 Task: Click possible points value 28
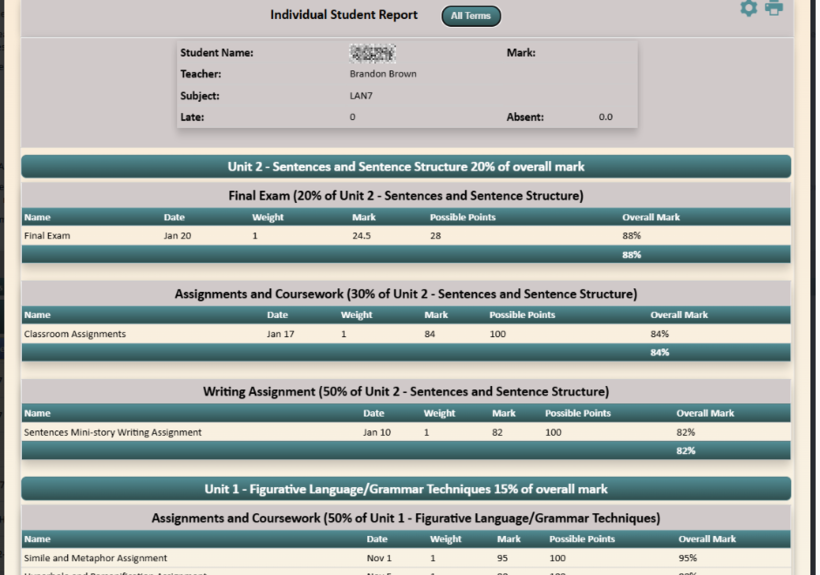pyautogui.click(x=436, y=236)
